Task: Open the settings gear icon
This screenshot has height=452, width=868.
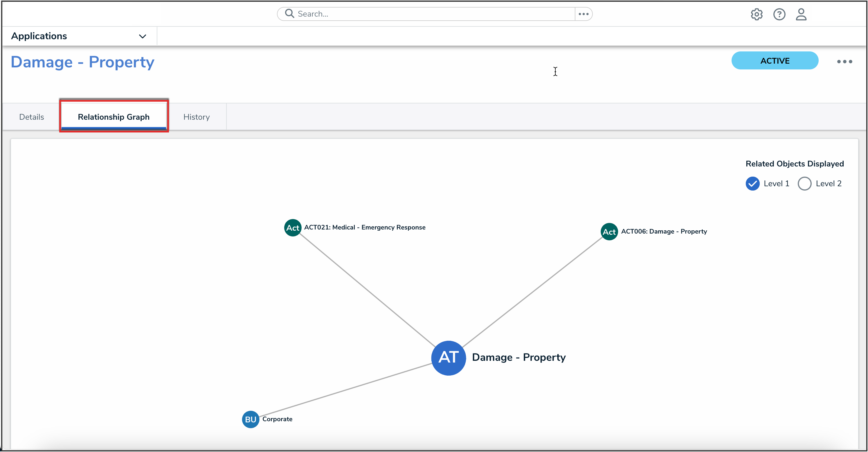Action: point(757,14)
